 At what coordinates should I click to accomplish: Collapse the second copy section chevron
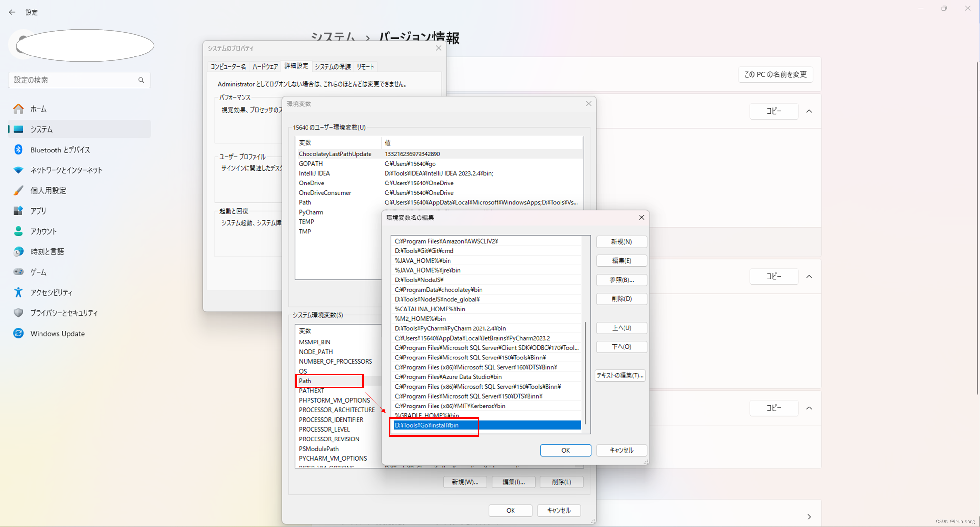click(x=809, y=276)
